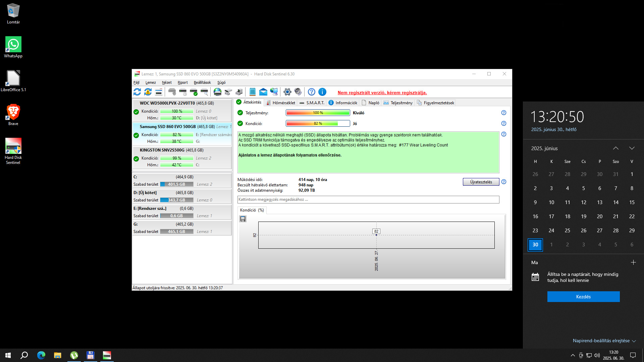Click the comment field Kattintson megjegyzés megadásához

[368, 199]
